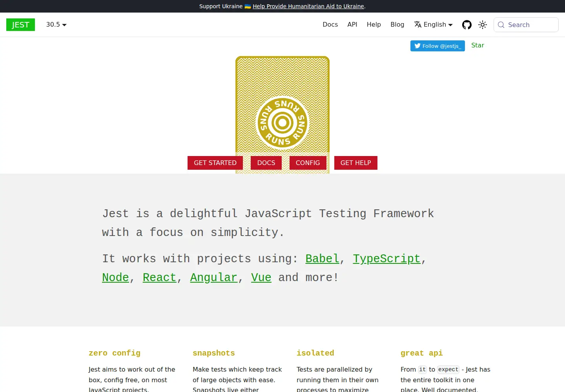Click the RUNS circular card logo

click(282, 123)
